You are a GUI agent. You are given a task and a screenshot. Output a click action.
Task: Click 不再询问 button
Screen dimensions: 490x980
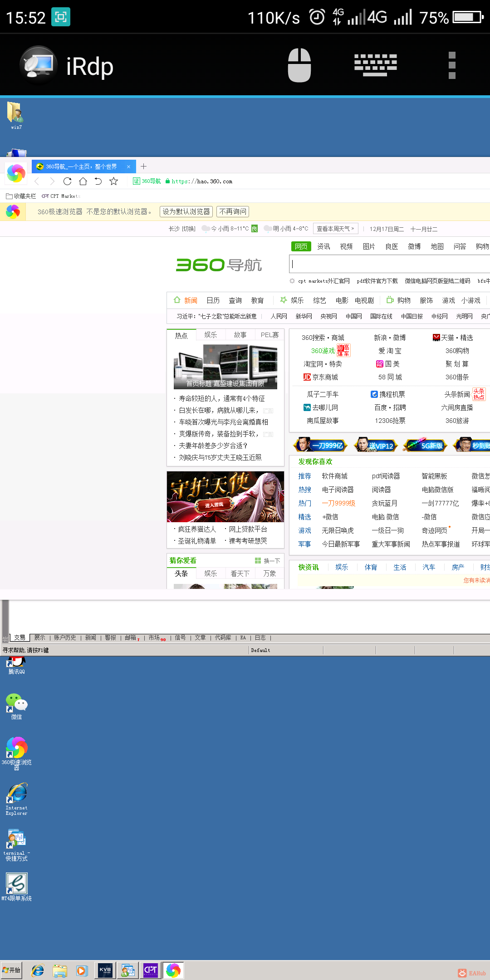233,211
